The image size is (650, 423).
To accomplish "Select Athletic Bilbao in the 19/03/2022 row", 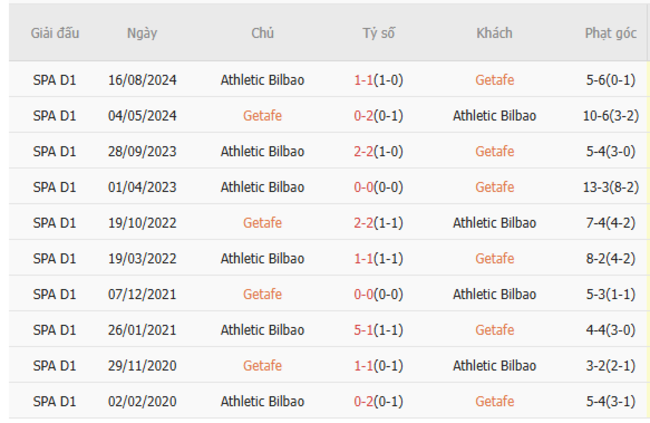I will point(262,259).
